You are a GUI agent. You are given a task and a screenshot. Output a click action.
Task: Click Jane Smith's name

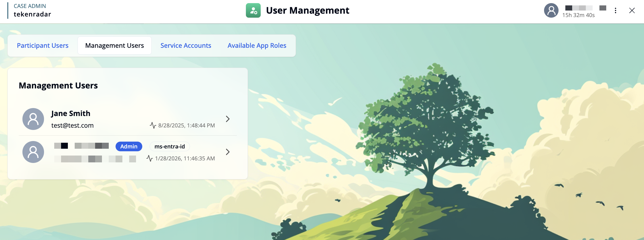pyautogui.click(x=71, y=113)
